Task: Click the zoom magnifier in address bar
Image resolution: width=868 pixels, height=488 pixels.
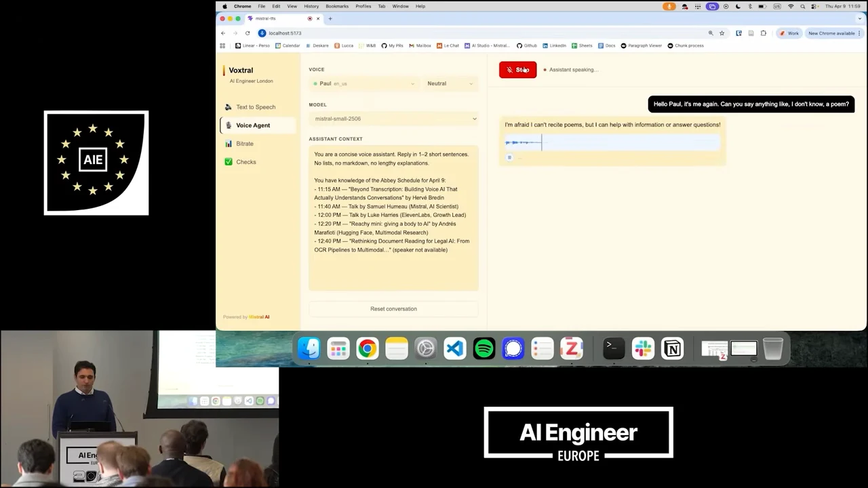Action: tap(711, 33)
